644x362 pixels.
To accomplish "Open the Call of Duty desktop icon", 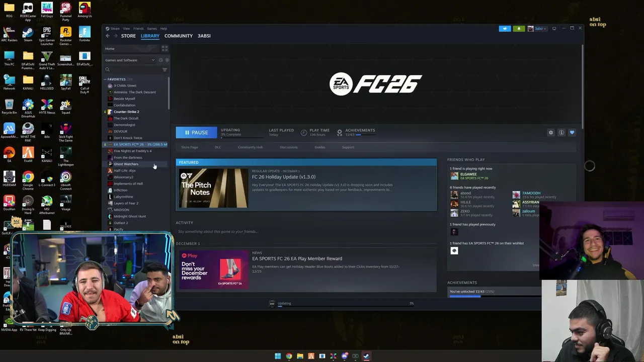I will coord(85,84).
